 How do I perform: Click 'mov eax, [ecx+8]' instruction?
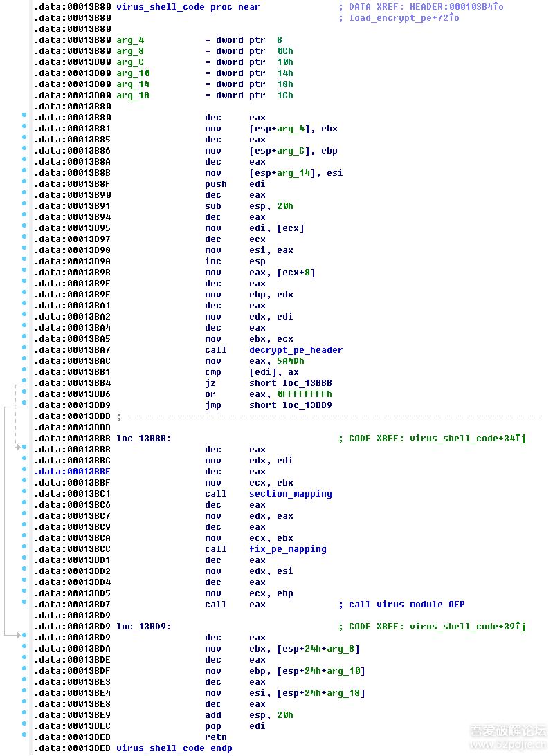point(260,273)
